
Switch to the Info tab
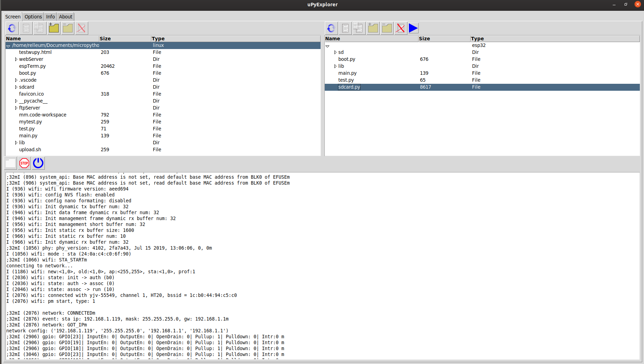point(50,17)
